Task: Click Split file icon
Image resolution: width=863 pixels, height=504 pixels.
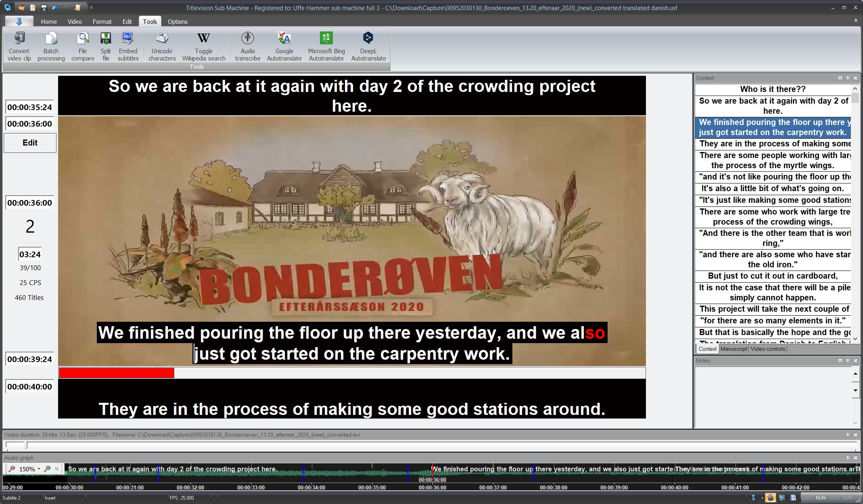Action: [x=106, y=39]
